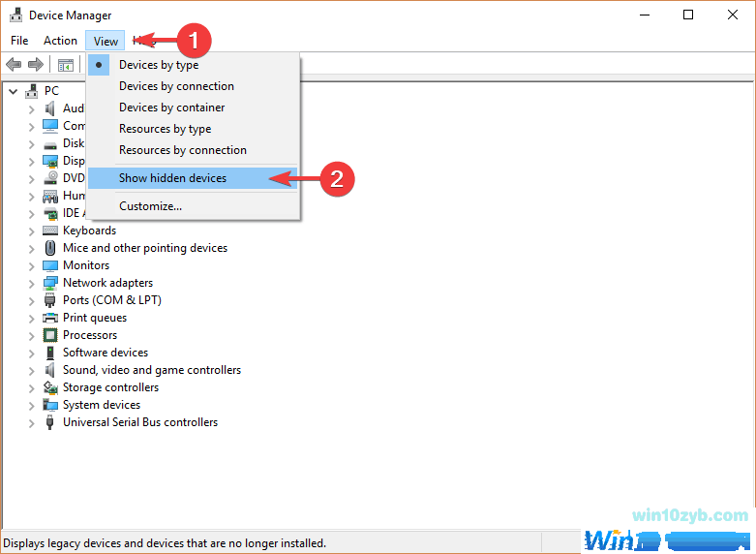Click the Print queues icon
The width and height of the screenshot is (756, 554).
click(x=50, y=318)
